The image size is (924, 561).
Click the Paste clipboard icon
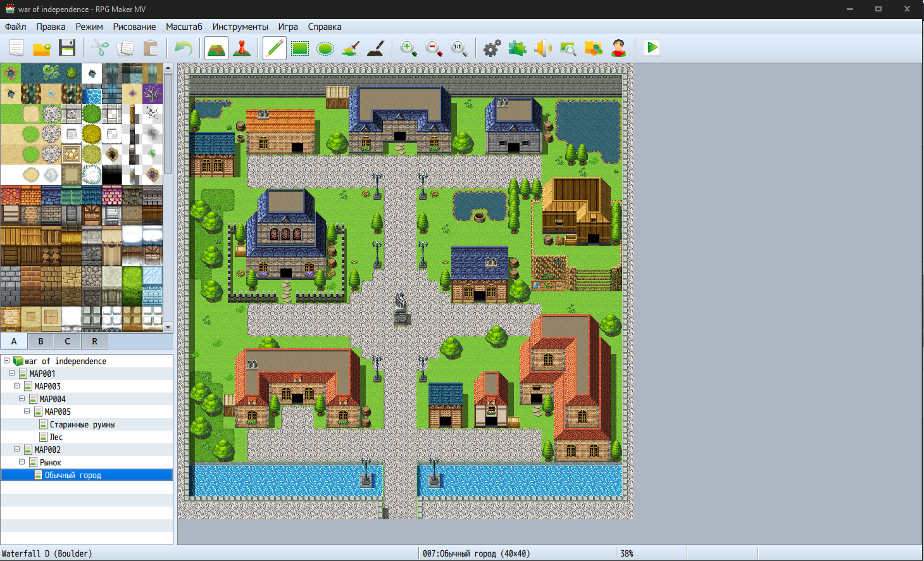point(151,48)
